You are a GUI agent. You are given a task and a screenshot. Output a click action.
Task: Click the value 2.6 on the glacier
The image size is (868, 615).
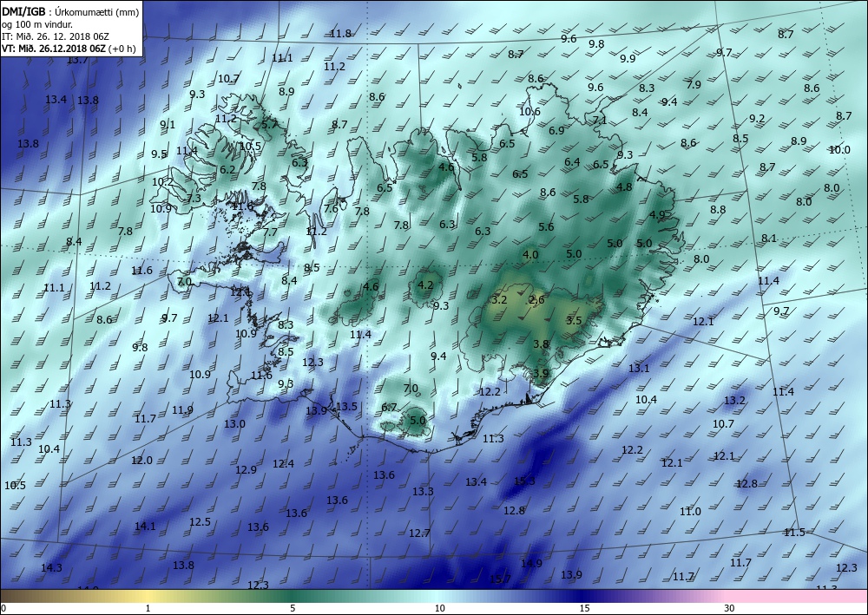coord(536,300)
